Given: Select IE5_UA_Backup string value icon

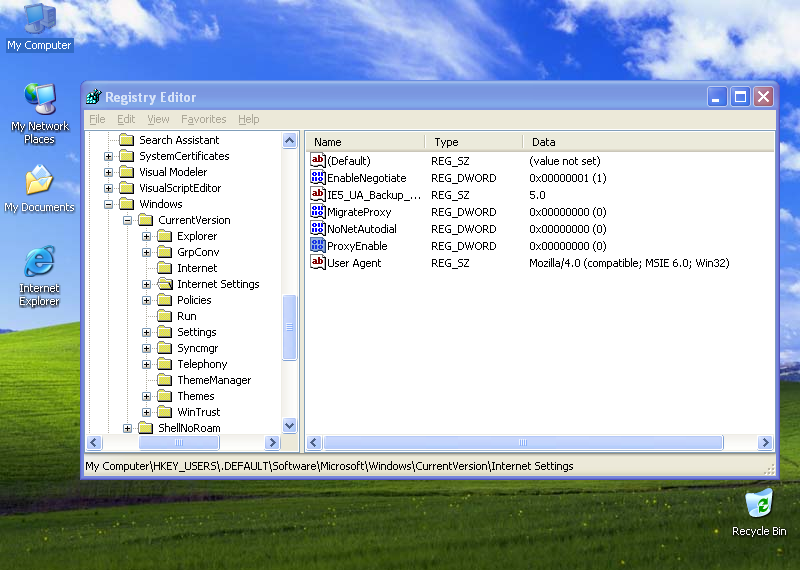Looking at the screenshot, I should click(317, 194).
